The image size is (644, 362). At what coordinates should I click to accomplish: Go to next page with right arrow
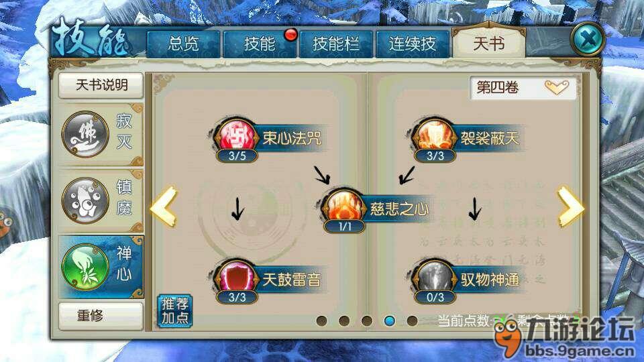[570, 206]
